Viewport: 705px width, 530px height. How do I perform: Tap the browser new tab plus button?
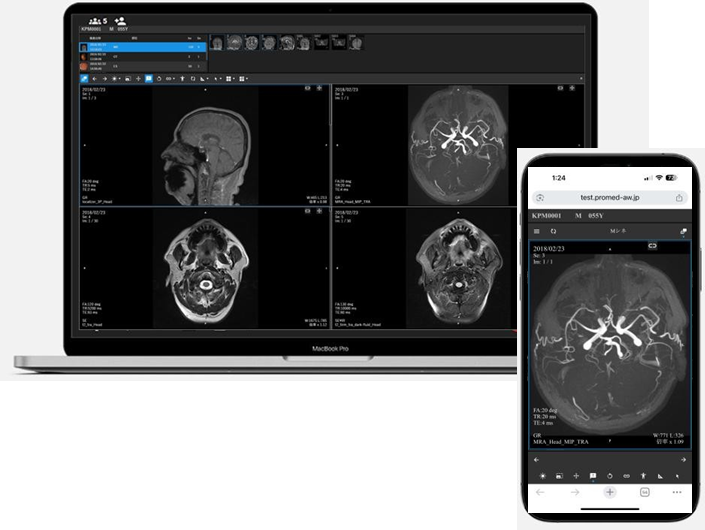pyautogui.click(x=610, y=492)
